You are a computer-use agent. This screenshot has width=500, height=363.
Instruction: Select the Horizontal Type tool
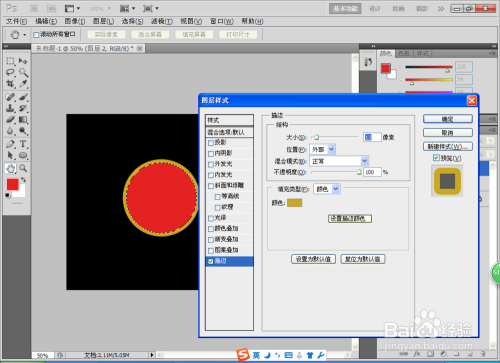tap(23, 144)
